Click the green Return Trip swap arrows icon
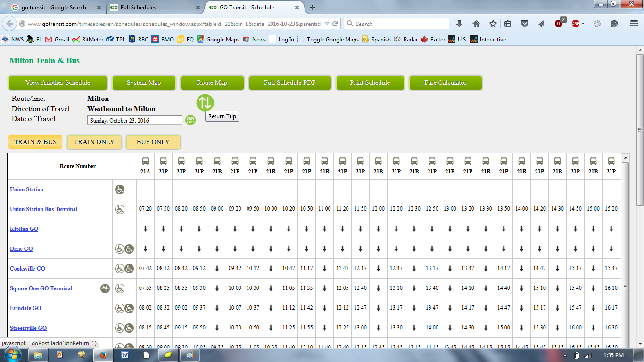This screenshot has height=362, width=644. click(205, 102)
